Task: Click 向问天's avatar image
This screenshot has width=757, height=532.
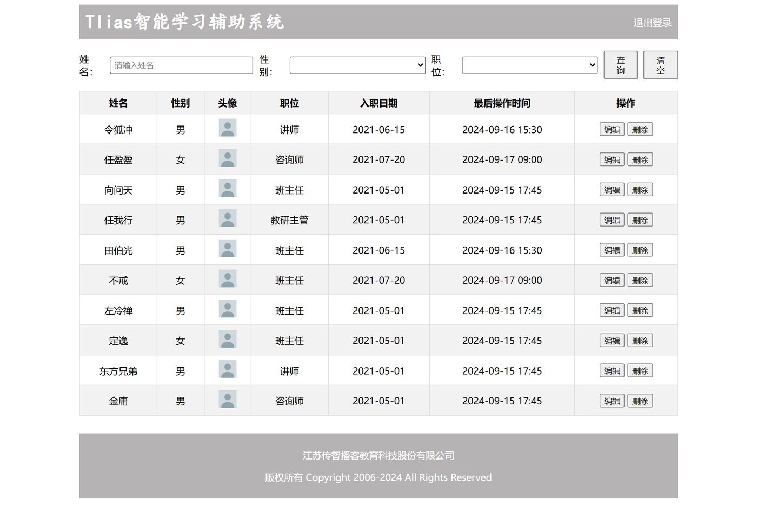Action: 228,189
